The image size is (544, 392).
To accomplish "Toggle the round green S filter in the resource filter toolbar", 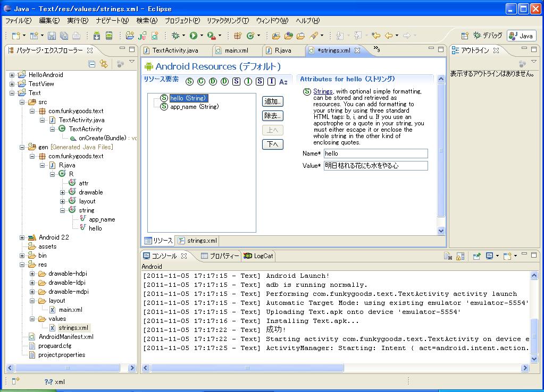I will coord(189,81).
